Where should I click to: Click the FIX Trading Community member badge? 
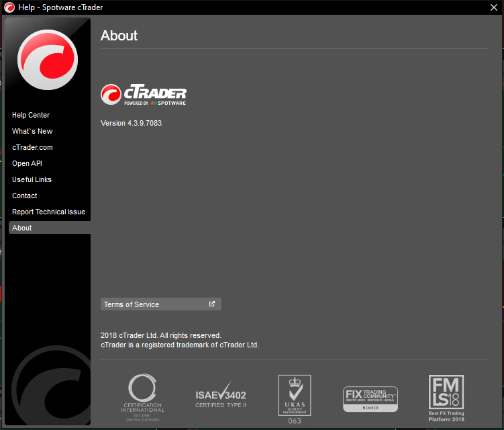point(370,399)
